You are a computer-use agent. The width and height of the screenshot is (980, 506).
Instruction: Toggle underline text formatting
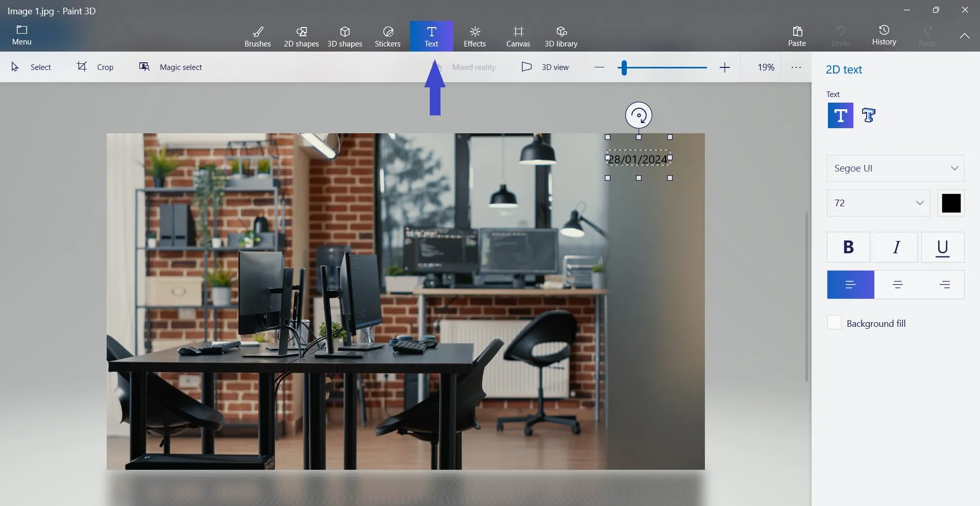[x=942, y=247]
